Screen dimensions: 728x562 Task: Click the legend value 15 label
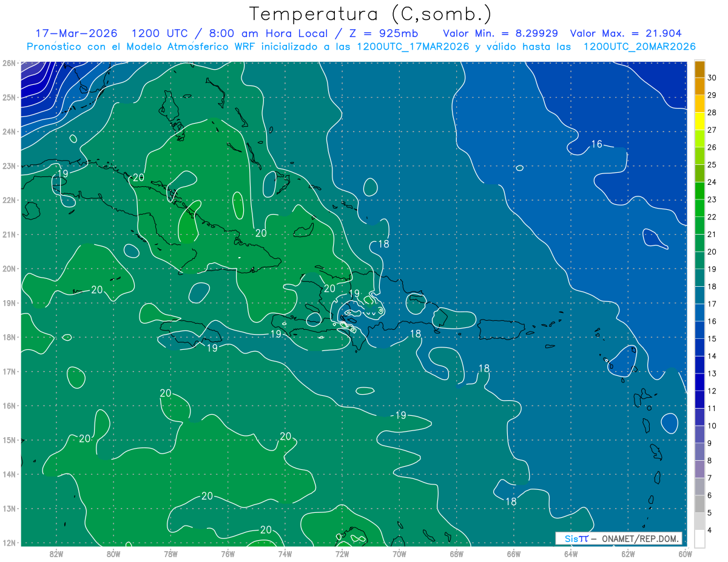tap(712, 339)
